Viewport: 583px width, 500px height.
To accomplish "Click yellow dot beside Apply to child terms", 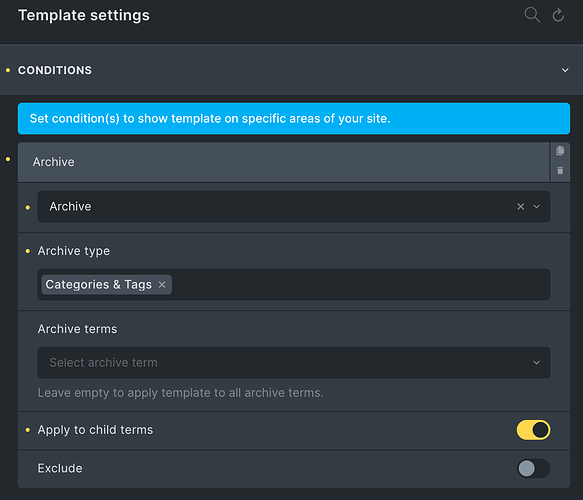I will [28, 430].
